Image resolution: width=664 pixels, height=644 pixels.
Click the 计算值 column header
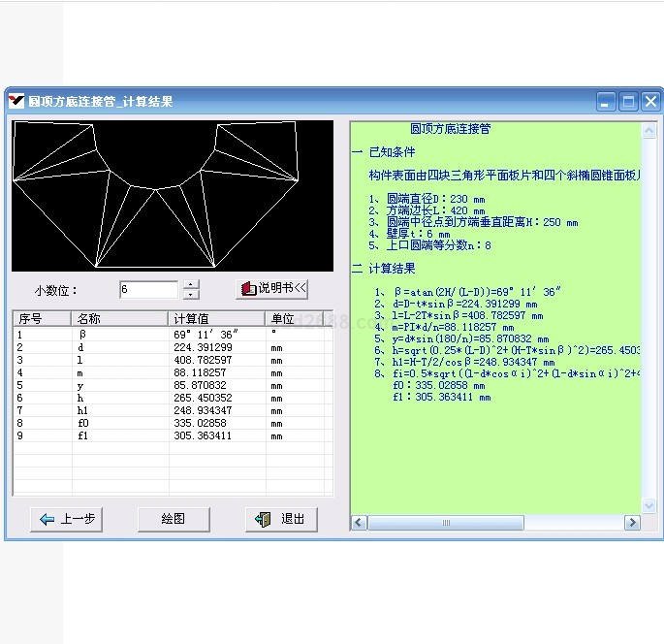click(215, 318)
